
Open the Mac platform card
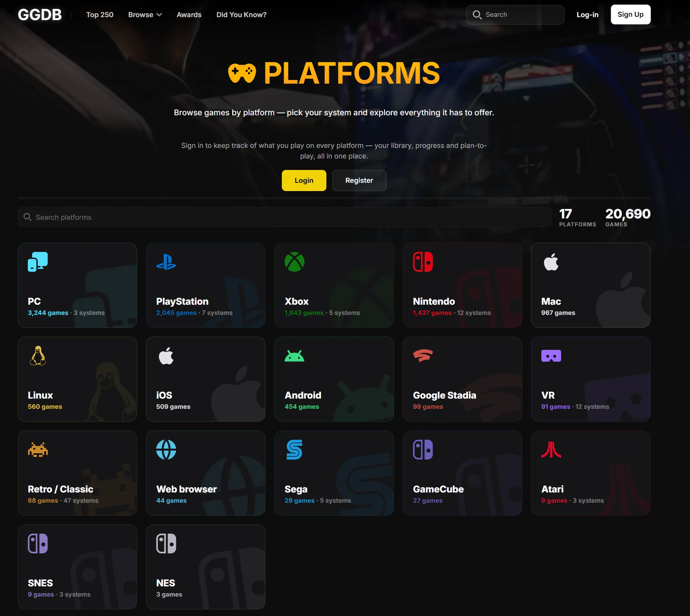pos(591,285)
